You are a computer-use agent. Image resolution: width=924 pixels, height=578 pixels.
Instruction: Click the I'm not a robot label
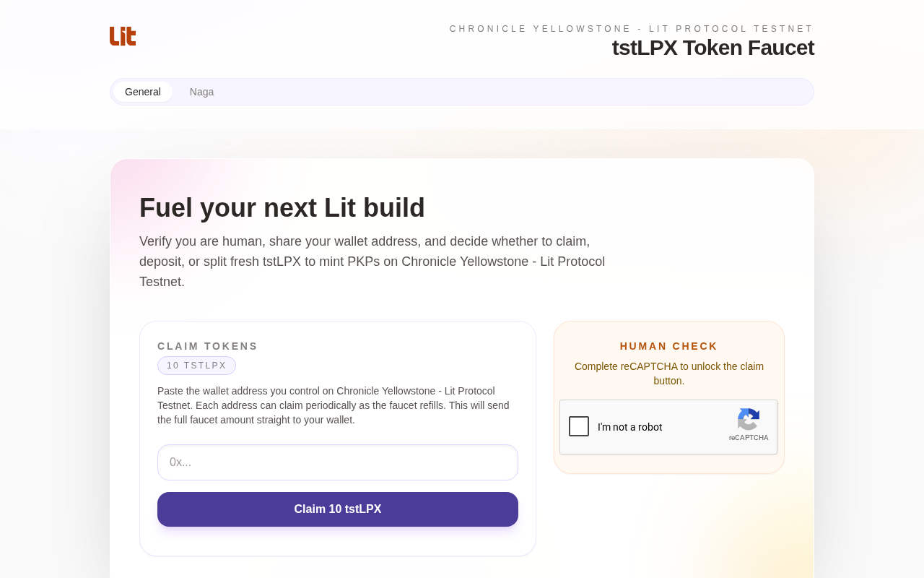click(x=629, y=427)
